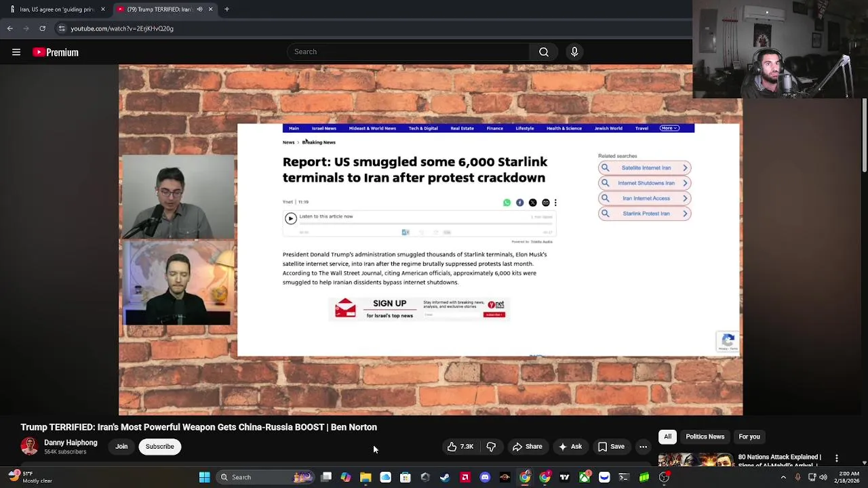The width and height of the screenshot is (868, 488).
Task: Filter recommendations by Politics News
Action: click(x=705, y=436)
